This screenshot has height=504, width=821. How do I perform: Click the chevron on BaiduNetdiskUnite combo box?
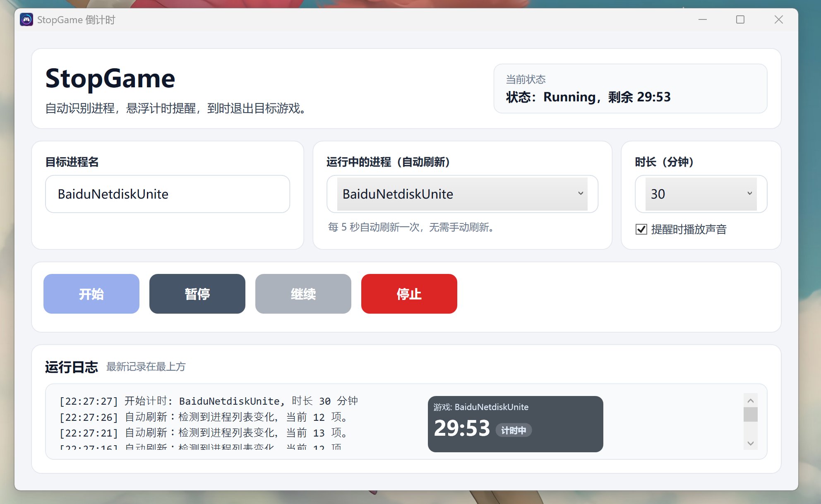(581, 194)
